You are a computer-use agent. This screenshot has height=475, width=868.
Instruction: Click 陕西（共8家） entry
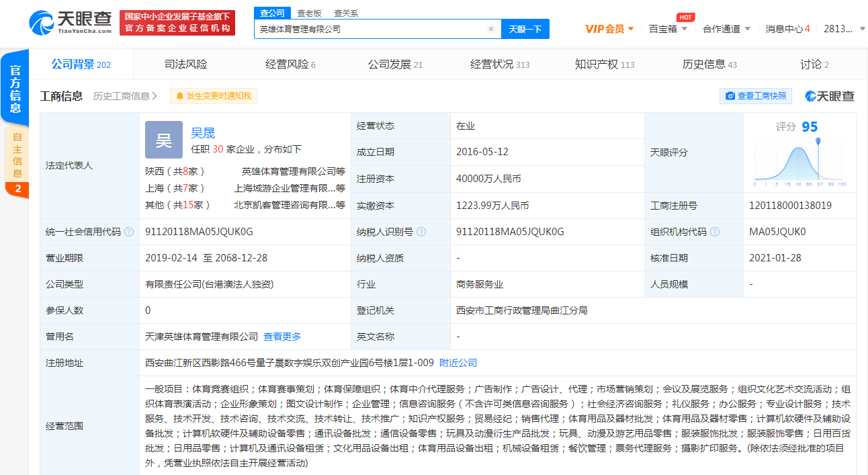click(x=175, y=171)
